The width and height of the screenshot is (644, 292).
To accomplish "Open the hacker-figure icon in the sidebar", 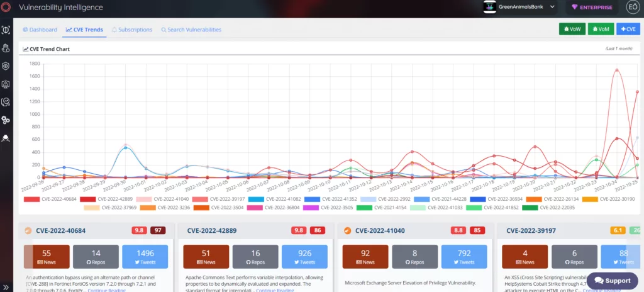I will (x=6, y=138).
